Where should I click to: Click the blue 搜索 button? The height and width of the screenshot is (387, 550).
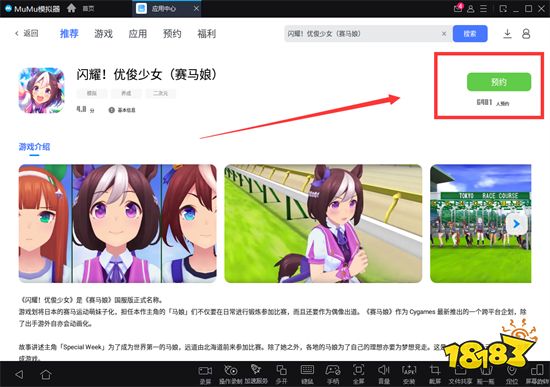tap(470, 34)
